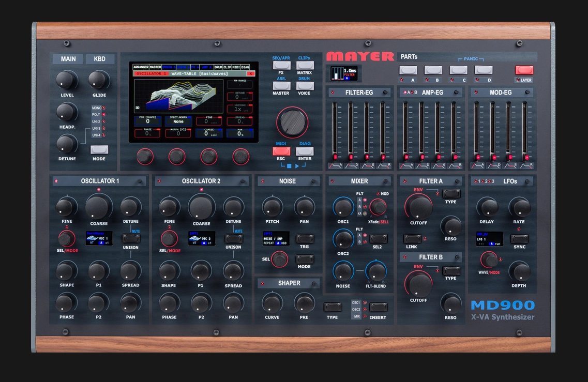This screenshot has width=588, height=382.
Task: Click the Filter A CUTOFF knob
Action: 419,207
